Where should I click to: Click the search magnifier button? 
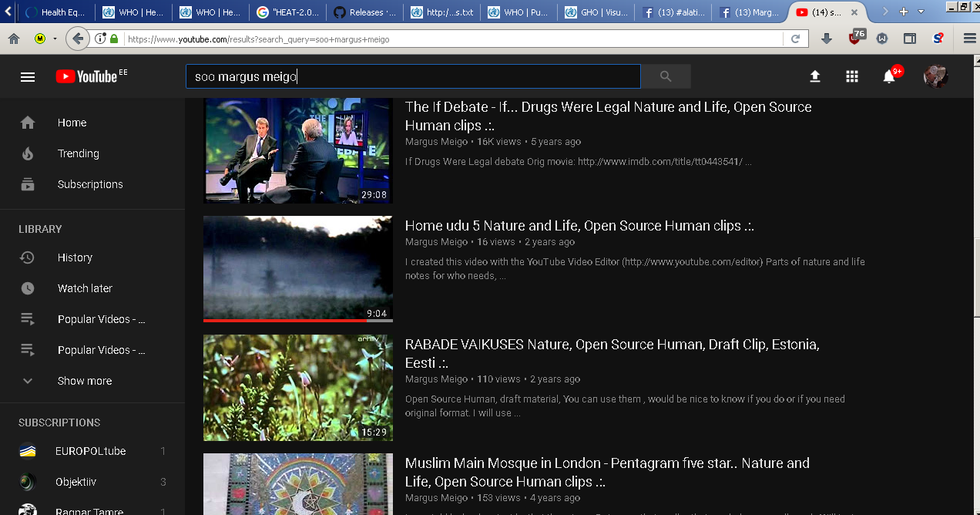pos(666,76)
